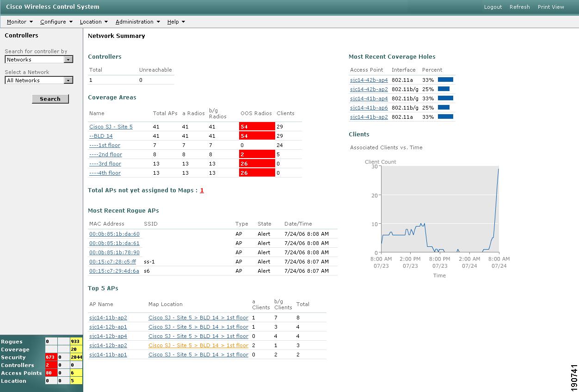Viewport: 579px width, 392px height.
Task: Select the SSID text 'ss-1'
Action: [149, 262]
